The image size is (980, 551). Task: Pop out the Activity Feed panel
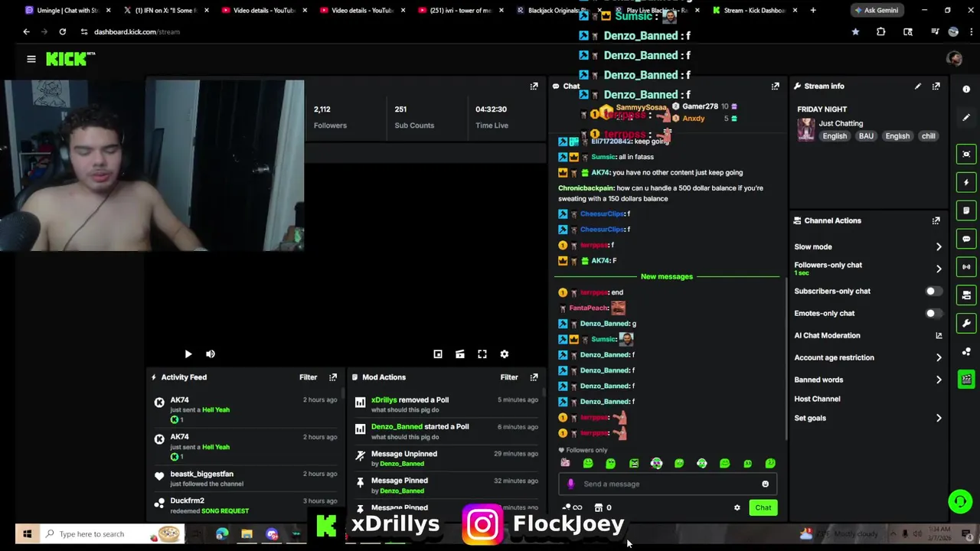[333, 377]
